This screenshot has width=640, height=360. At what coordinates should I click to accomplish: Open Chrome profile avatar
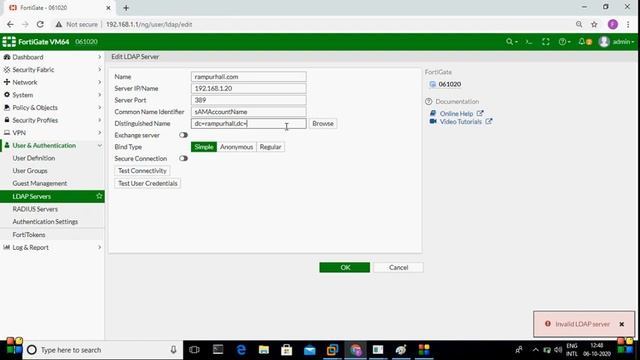coord(612,24)
